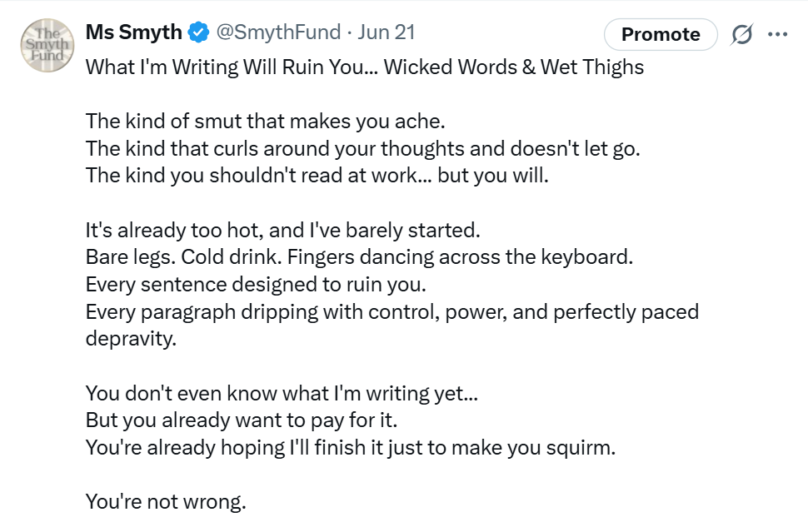808x532 pixels.
Task: Click the line ending 'make you squirm'
Action: pos(351,448)
